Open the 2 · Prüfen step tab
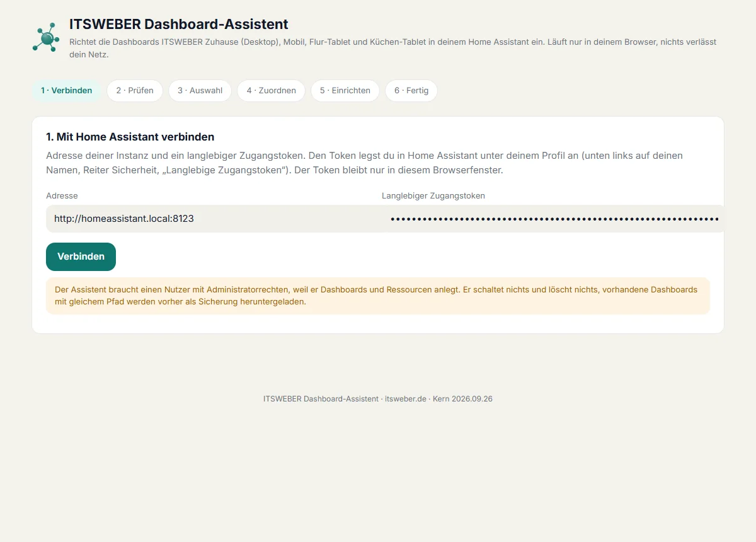 point(135,91)
